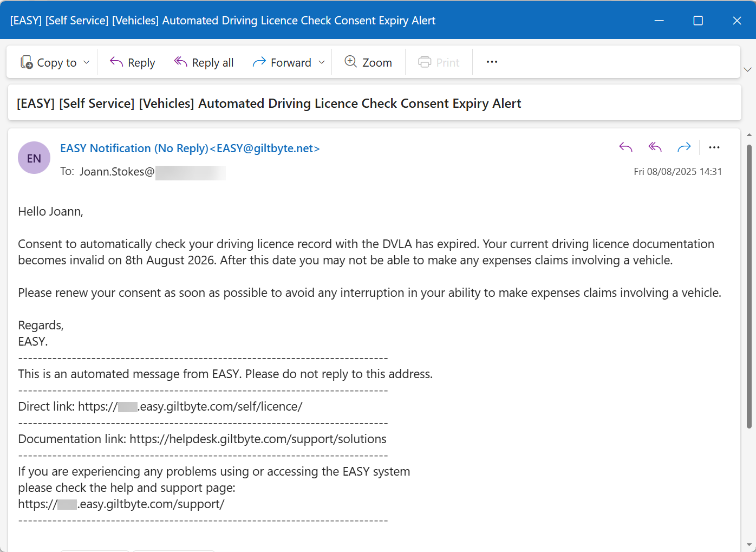Open the Direct link easy.giltbyte.com/self/licence/
The image size is (756, 552).
point(190,406)
